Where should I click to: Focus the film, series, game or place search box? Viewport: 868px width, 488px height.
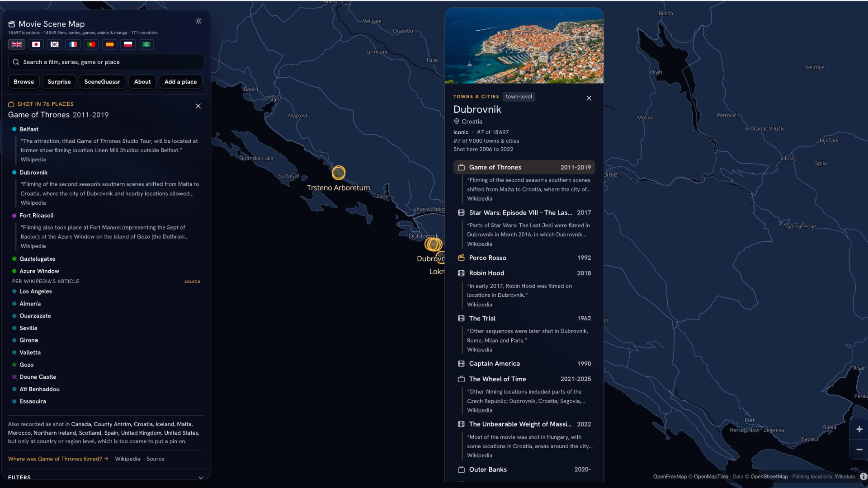(106, 62)
